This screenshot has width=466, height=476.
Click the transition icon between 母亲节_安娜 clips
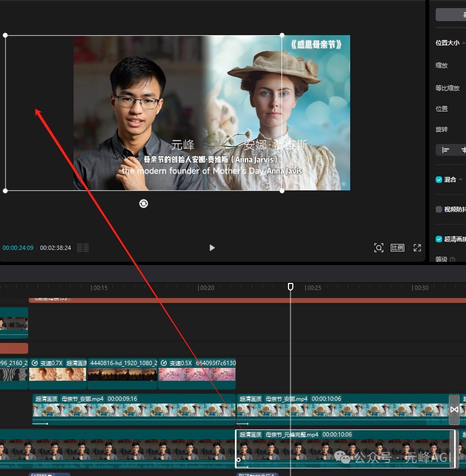[454, 409]
